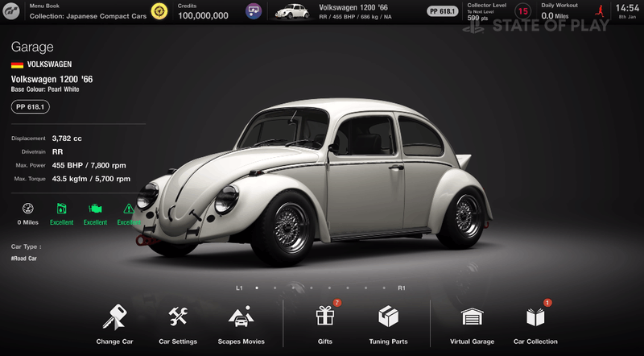This screenshot has height=356, width=644.
Task: Open the Car Collection book icon
Action: (x=535, y=317)
